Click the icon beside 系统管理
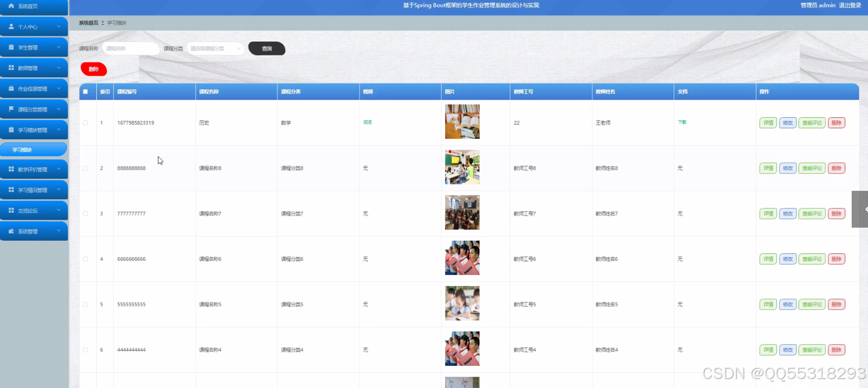Viewport: 868px width, 388px height. pos(11,231)
